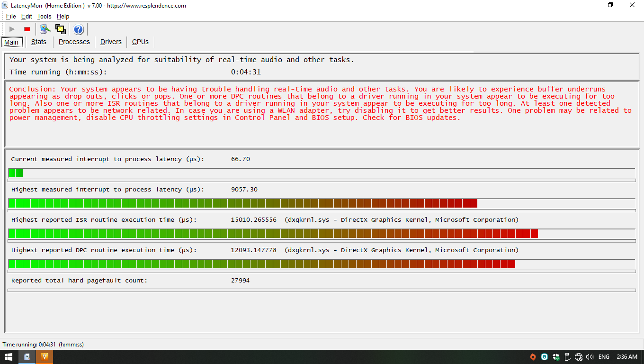This screenshot has height=364, width=644.
Task: Open the Processes tab
Action: pos(74,42)
